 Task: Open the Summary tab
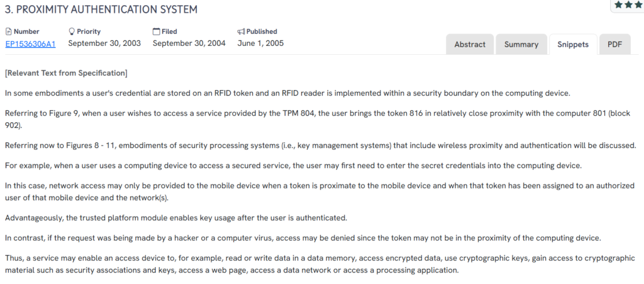(521, 44)
